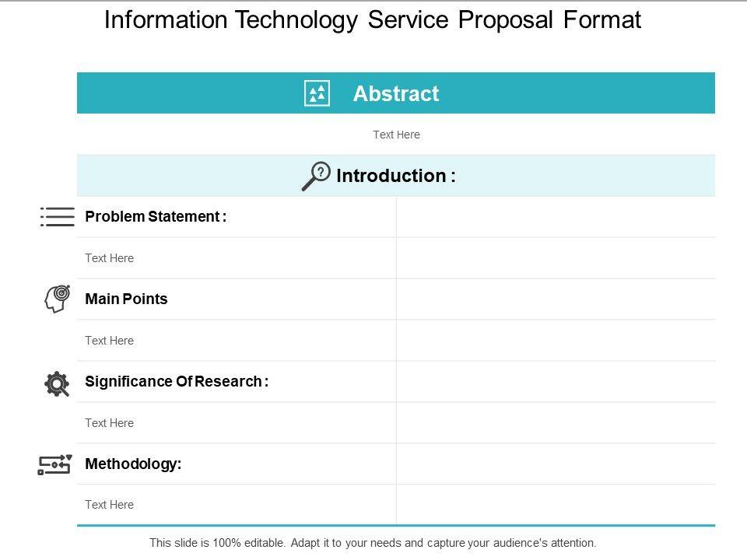
Task: Click the "Problem Statement :" label
Action: (156, 217)
